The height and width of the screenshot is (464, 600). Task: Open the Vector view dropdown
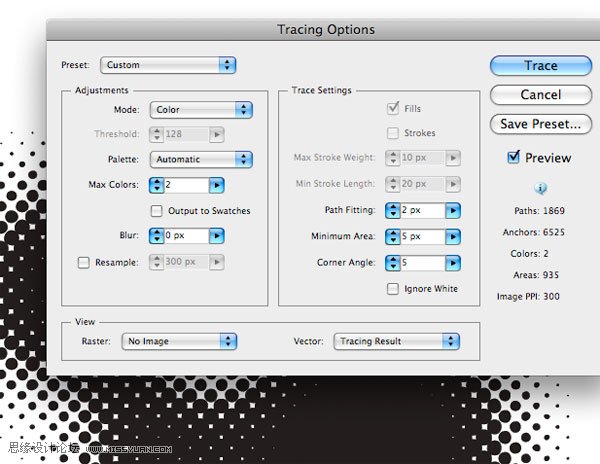click(396, 341)
